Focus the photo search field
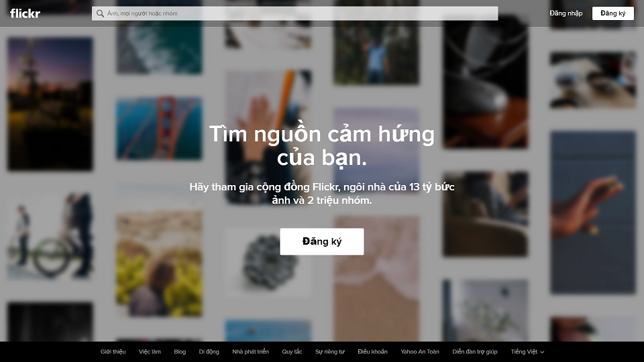Viewport: 644px width, 362px height. click(295, 13)
